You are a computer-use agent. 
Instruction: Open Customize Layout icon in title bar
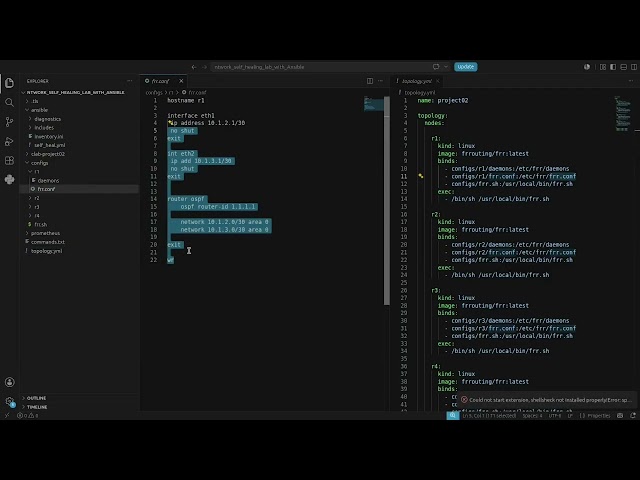(x=603, y=67)
